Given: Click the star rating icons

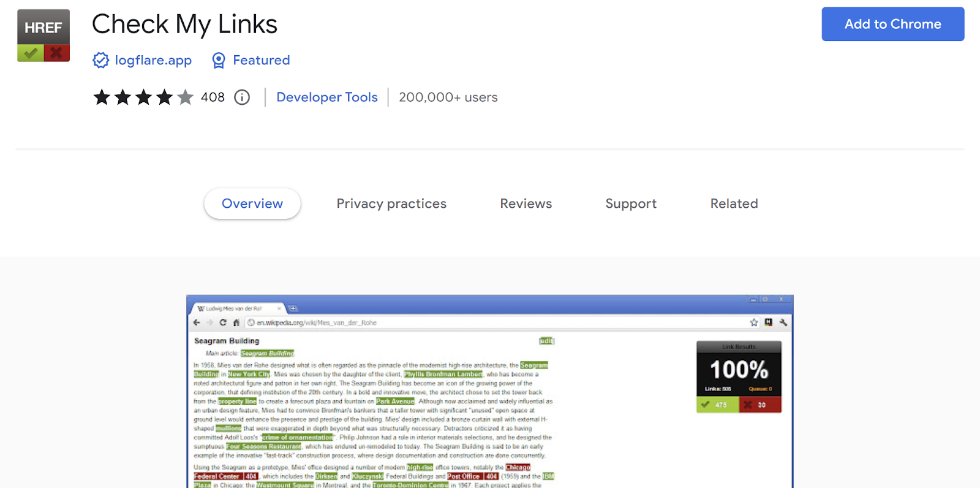Looking at the screenshot, I should 143,97.
